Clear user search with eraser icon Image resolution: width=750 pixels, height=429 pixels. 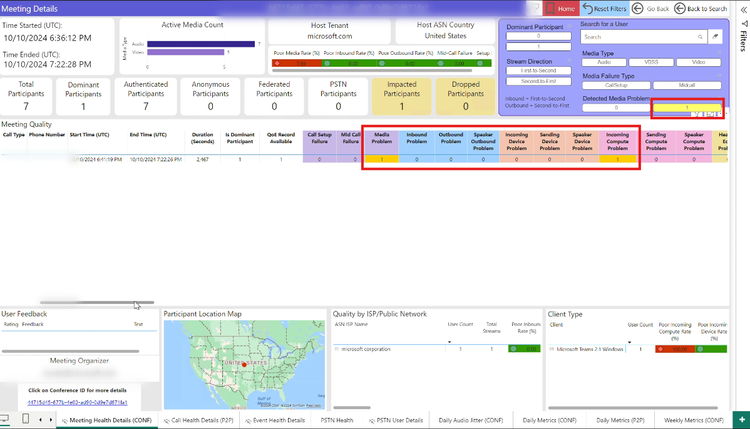pyautogui.click(x=715, y=36)
